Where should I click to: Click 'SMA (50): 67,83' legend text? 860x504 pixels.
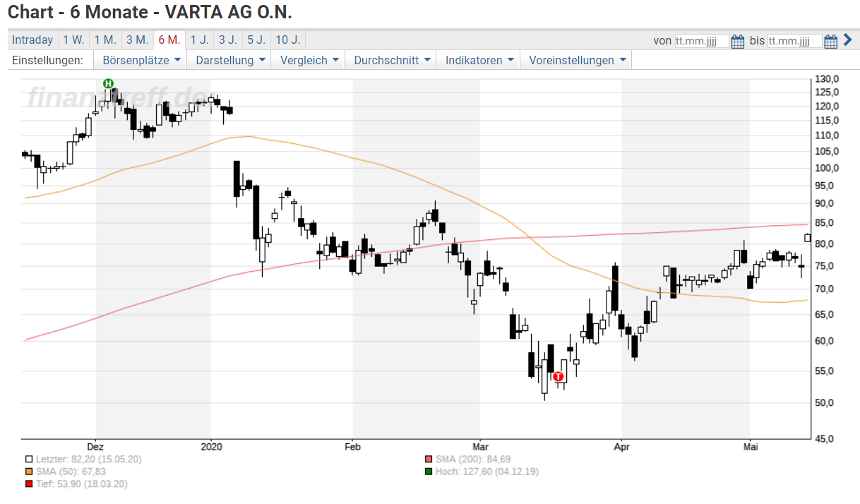[71, 472]
